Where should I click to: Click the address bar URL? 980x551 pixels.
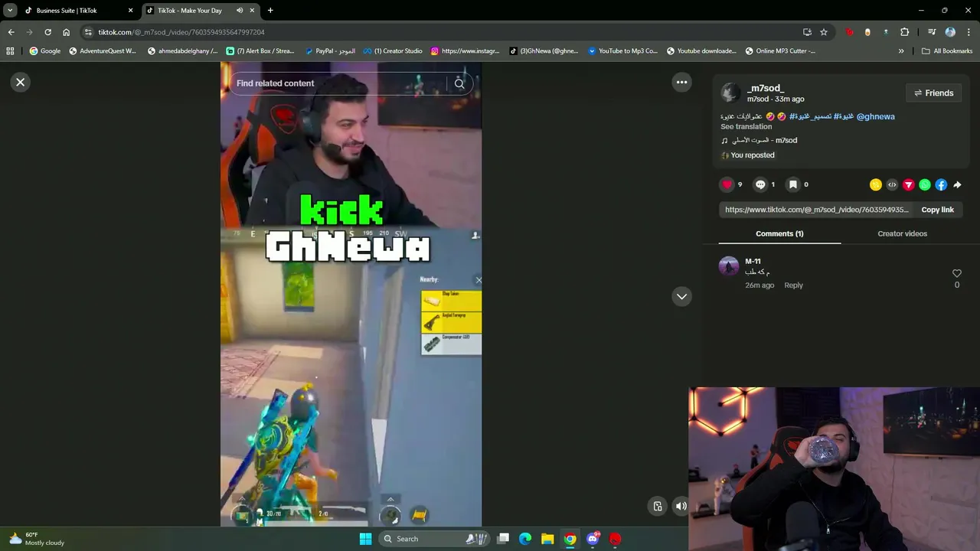click(x=181, y=32)
